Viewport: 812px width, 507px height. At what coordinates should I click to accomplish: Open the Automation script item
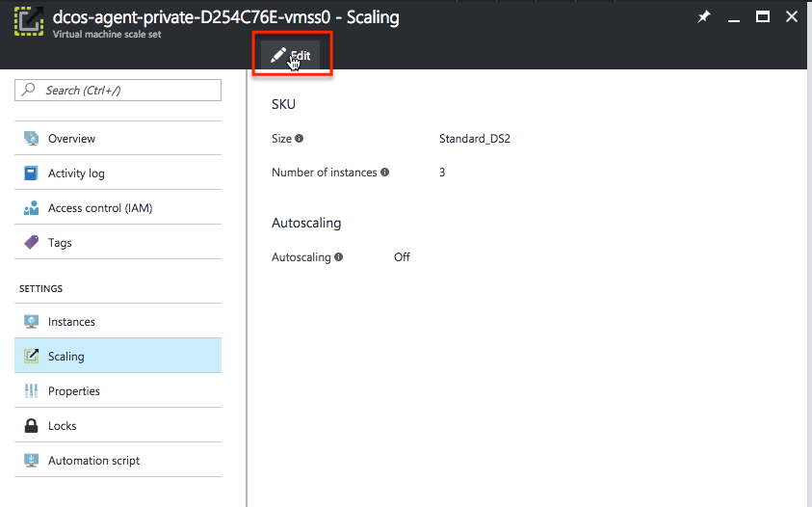point(118,461)
